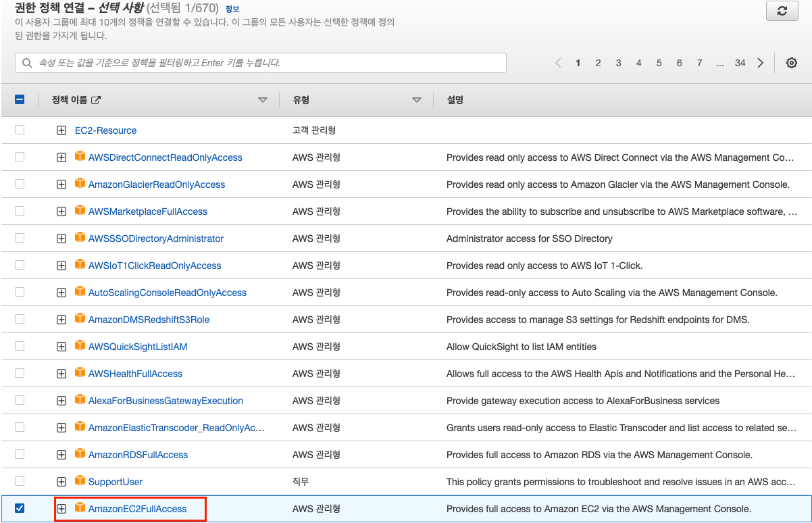Click the orange policy icon for AWSHealthFullAccess
Image resolution: width=812 pixels, height=523 pixels.
point(80,373)
